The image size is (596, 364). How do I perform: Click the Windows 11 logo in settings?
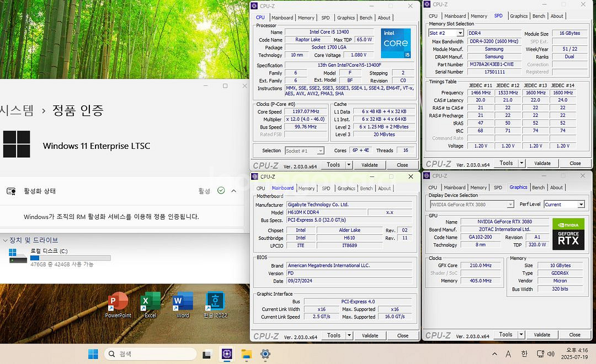point(17,144)
